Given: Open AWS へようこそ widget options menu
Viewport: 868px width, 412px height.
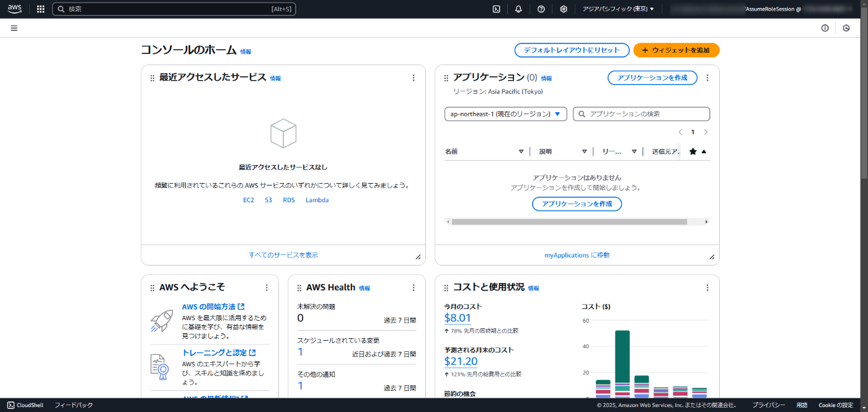Looking at the screenshot, I should tap(267, 287).
